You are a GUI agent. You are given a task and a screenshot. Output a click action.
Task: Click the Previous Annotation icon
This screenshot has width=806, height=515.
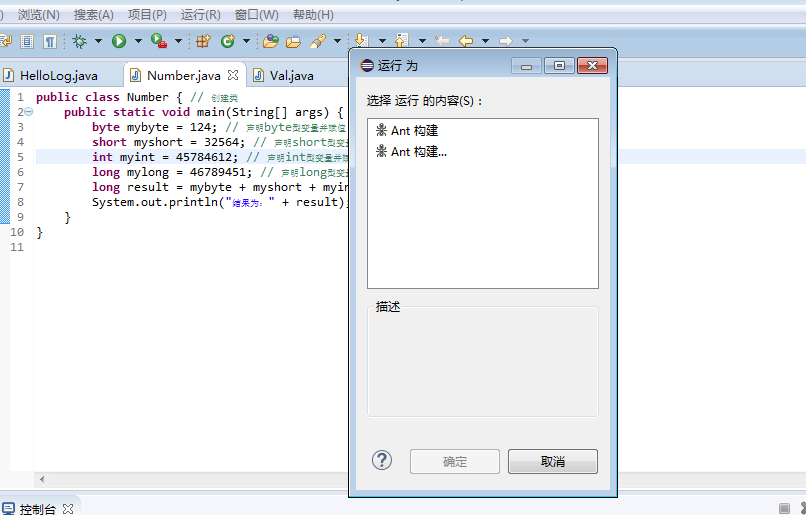[401, 41]
